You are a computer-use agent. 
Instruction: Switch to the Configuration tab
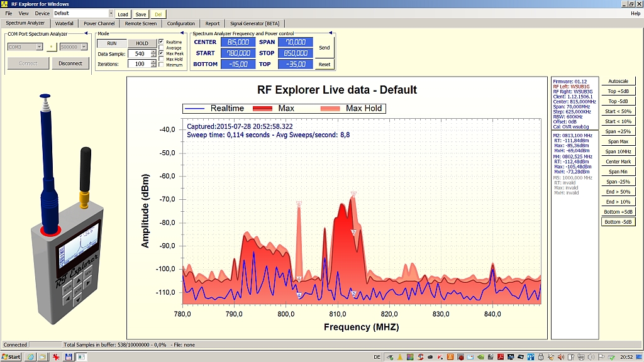tap(180, 23)
